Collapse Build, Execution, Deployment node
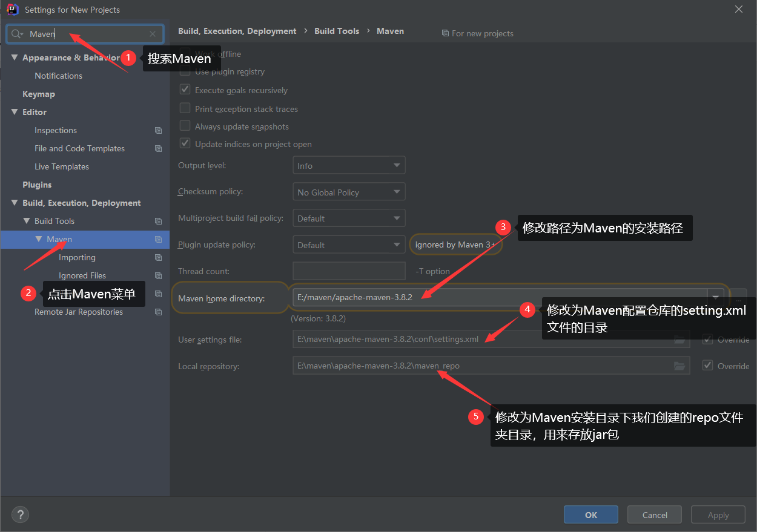 pyautogui.click(x=15, y=203)
